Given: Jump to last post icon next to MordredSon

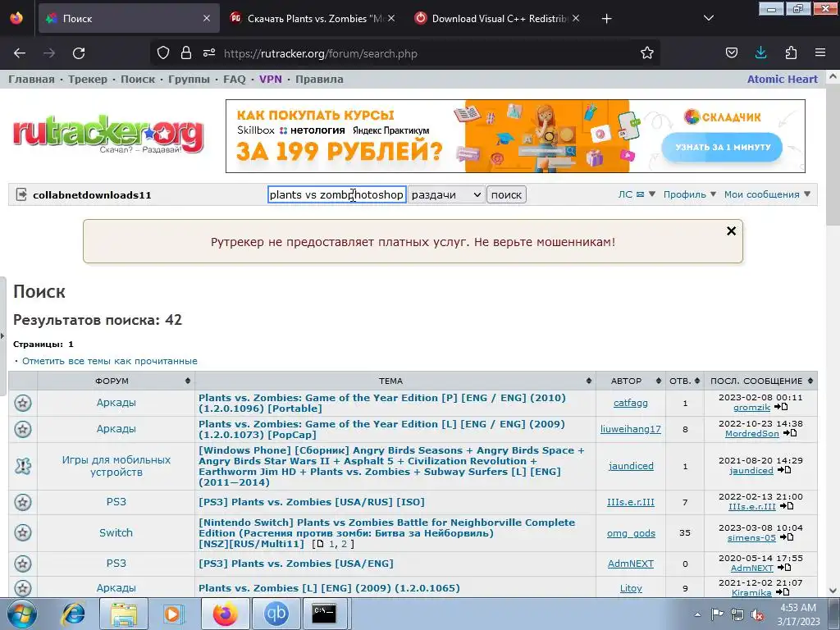Looking at the screenshot, I should click(790, 433).
